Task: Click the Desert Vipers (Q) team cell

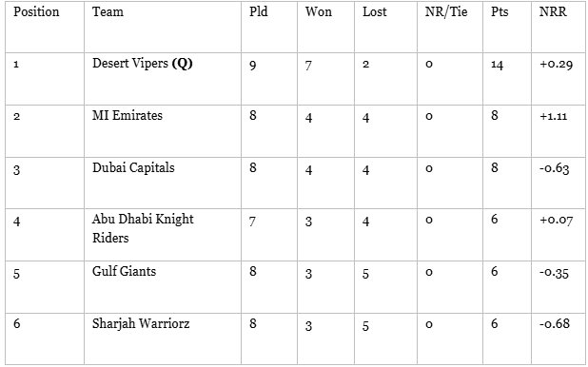Action: tap(143, 64)
